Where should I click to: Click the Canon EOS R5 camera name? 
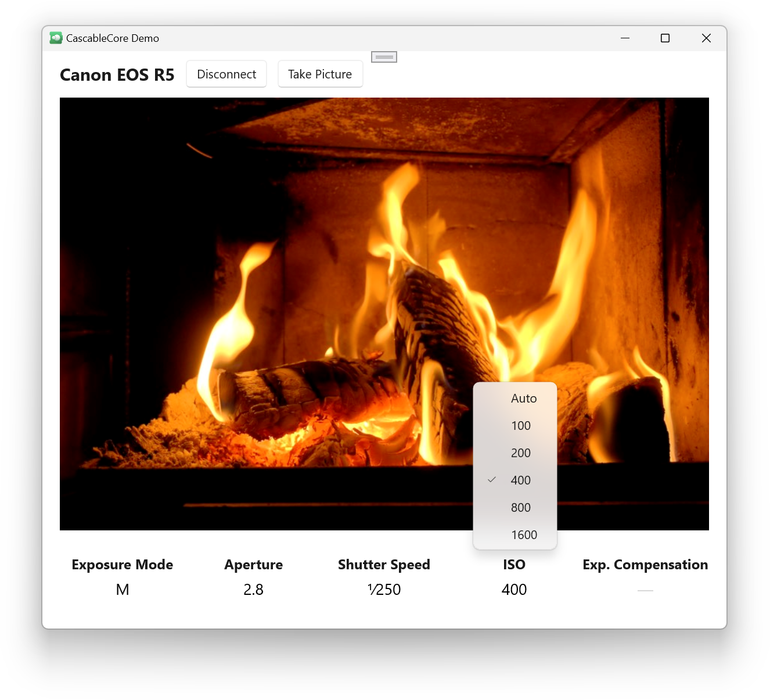click(x=117, y=75)
